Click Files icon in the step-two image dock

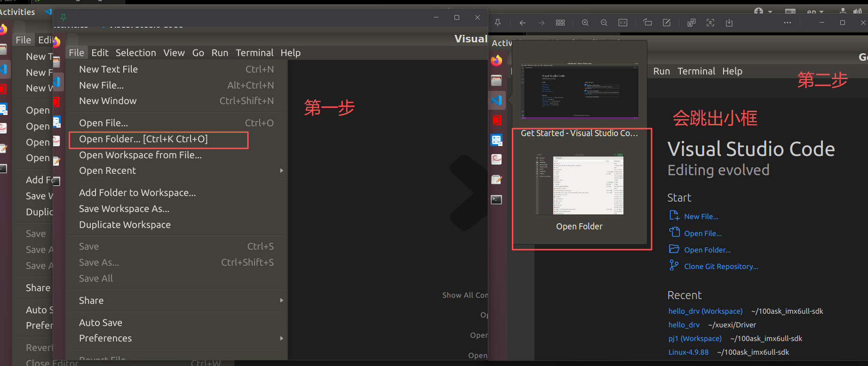[x=496, y=81]
